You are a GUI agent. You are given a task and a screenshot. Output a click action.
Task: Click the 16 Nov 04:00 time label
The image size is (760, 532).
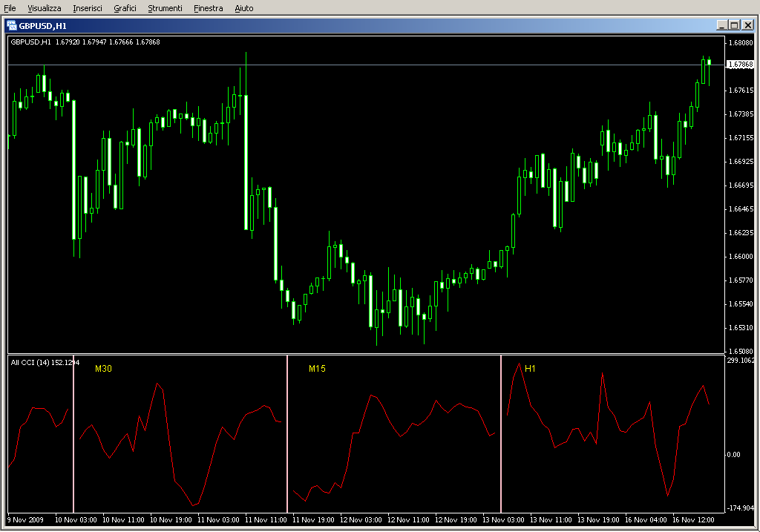(646, 520)
